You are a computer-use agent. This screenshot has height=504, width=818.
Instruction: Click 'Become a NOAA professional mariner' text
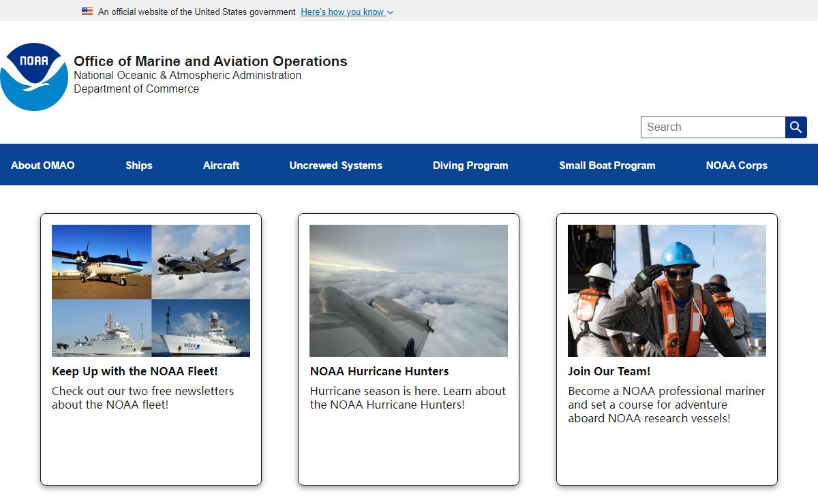[667, 405]
